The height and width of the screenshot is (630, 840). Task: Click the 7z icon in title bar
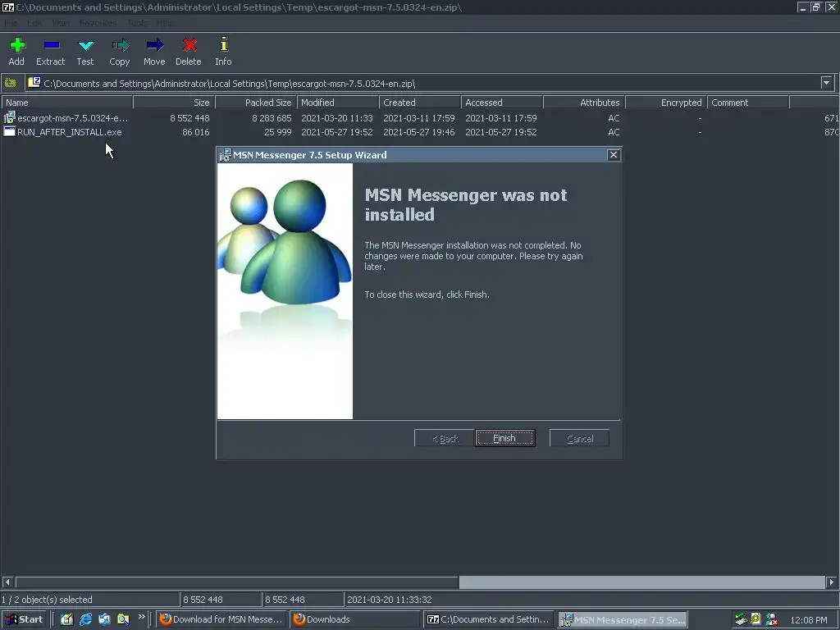click(8, 7)
